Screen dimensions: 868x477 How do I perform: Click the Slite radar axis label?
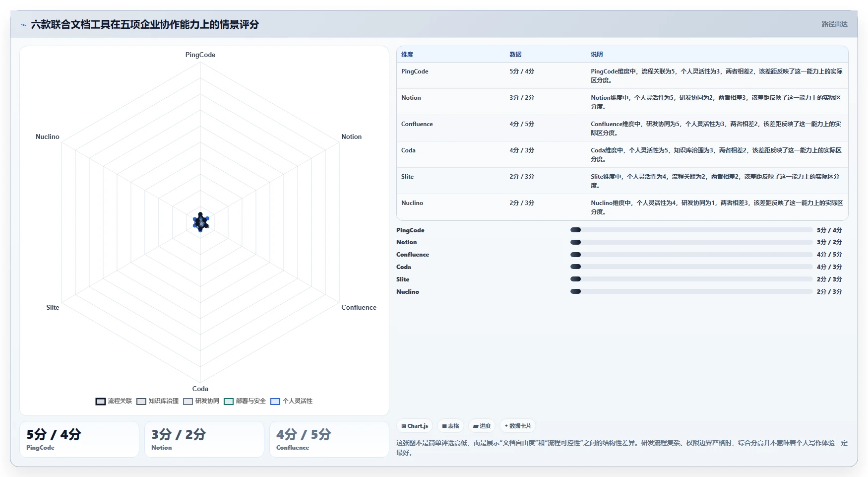click(53, 308)
